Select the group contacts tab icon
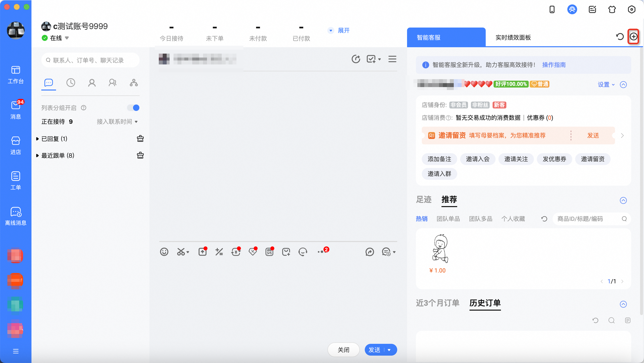Image resolution: width=644 pixels, height=363 pixels. pos(113,83)
